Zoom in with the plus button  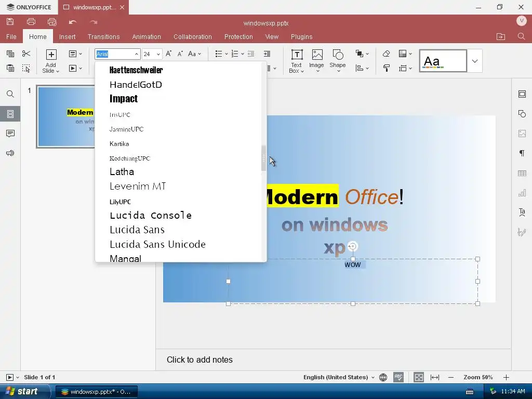click(506, 377)
